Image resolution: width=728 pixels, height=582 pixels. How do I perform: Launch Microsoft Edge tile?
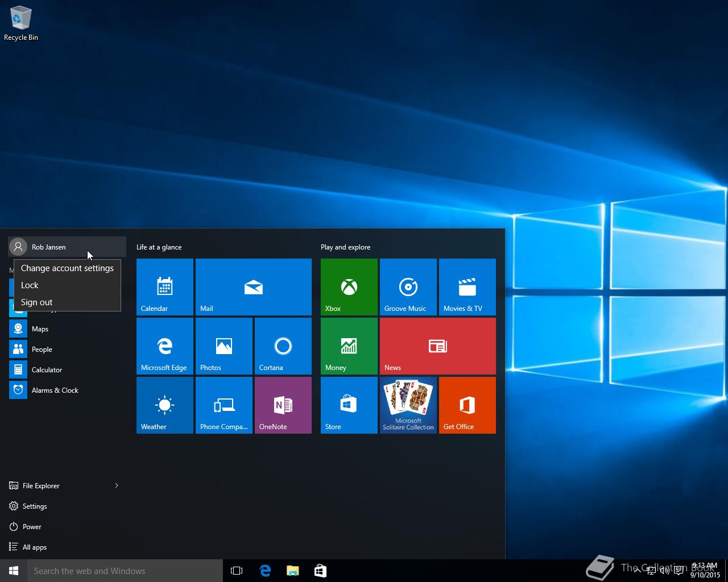click(165, 346)
